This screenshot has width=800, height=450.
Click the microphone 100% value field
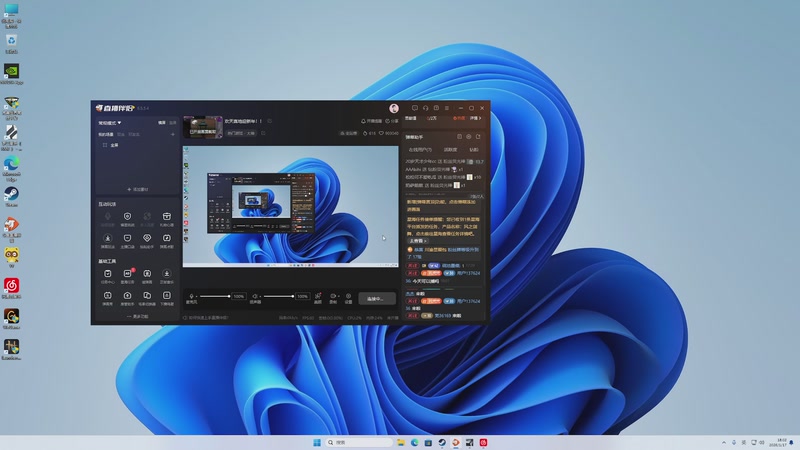(x=239, y=296)
